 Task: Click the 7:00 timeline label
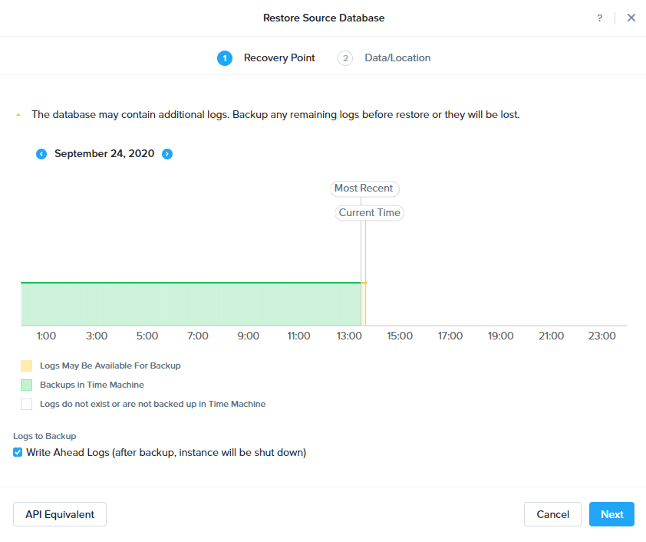tap(198, 336)
